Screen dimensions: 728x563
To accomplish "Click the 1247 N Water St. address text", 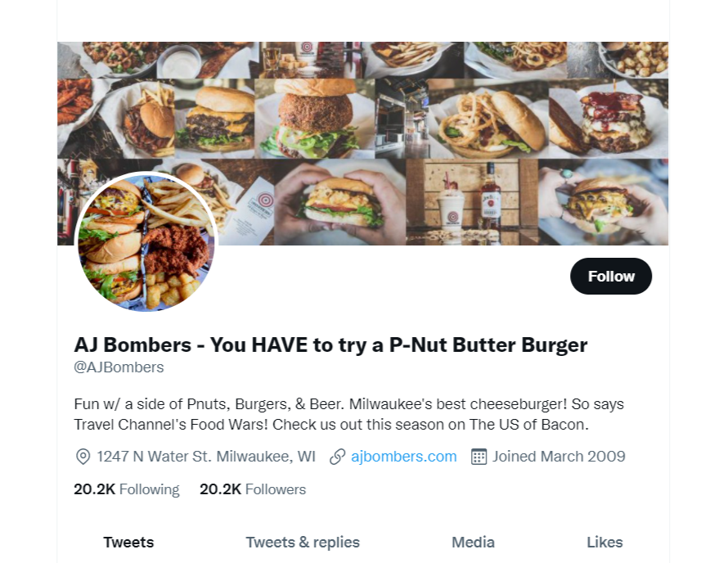I will click(x=206, y=457).
